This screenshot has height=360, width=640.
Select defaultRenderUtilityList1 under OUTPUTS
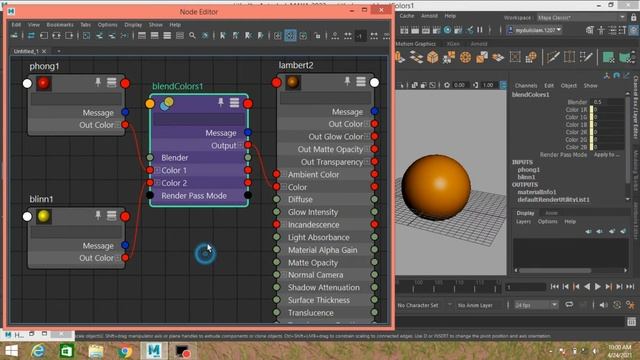(x=553, y=200)
